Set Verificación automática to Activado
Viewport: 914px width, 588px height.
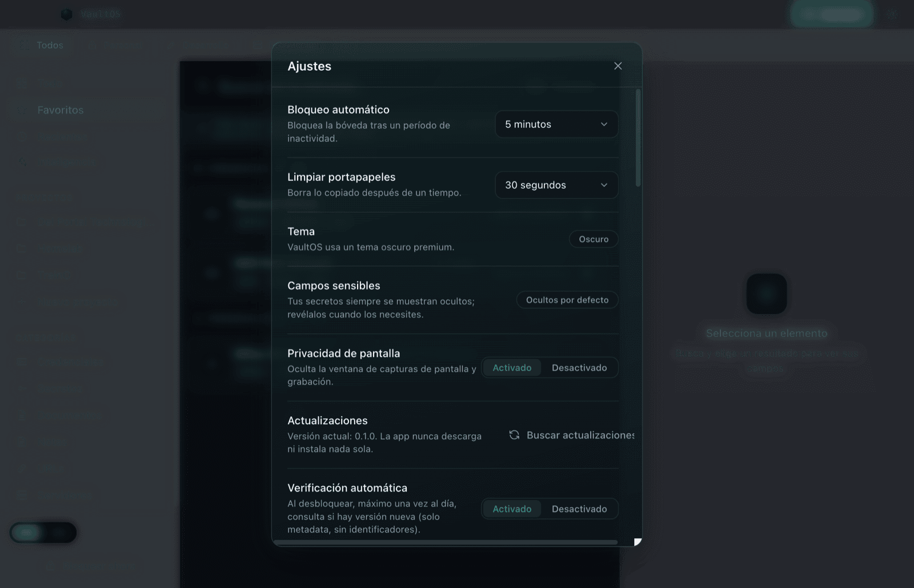click(x=512, y=509)
